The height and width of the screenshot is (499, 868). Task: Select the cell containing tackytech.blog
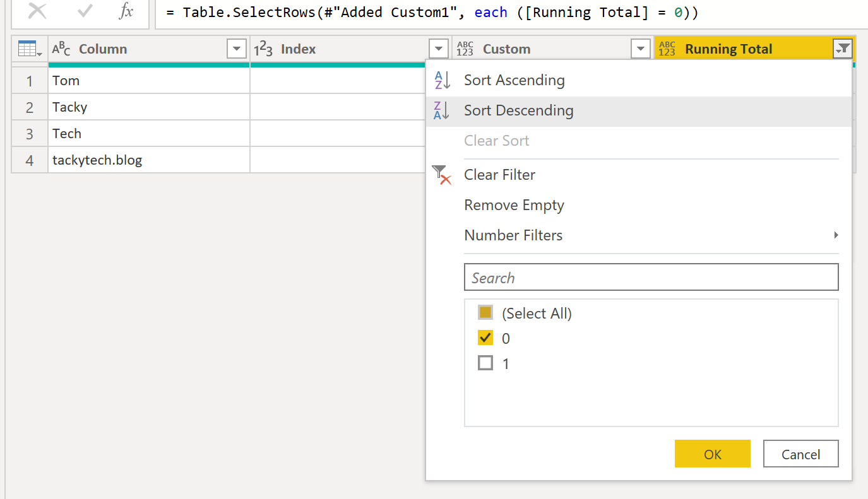point(149,160)
